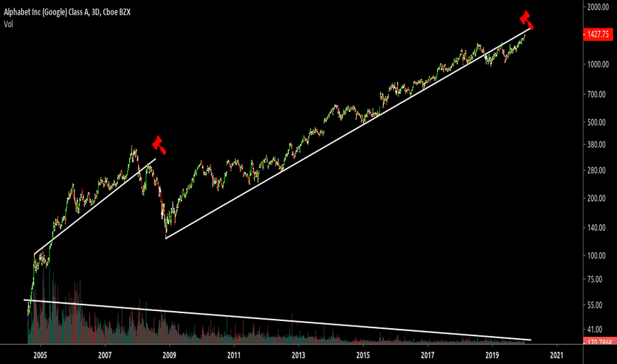Image resolution: width=617 pixels, height=364 pixels.
Task: Click the Vol indicator label
Action: point(8,24)
